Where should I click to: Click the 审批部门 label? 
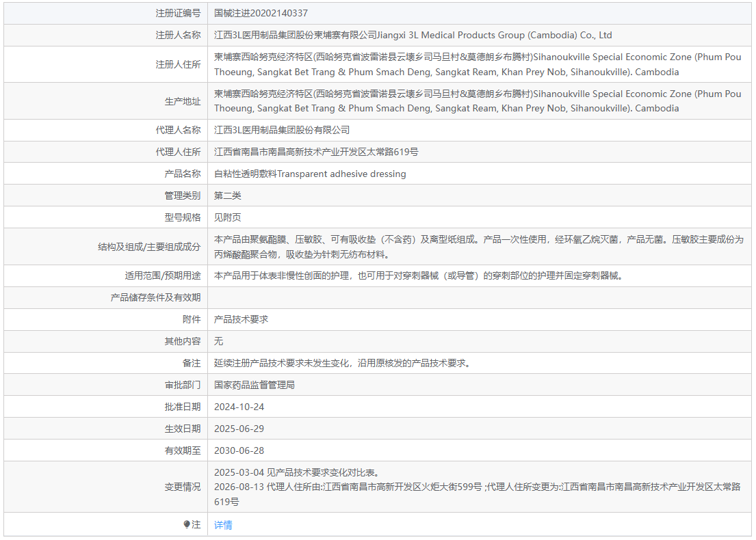tap(182, 385)
